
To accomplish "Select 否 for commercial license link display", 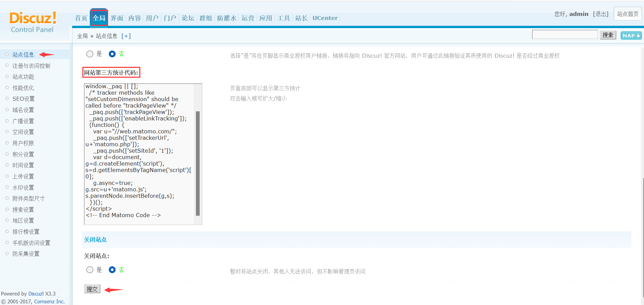I will pos(112,54).
